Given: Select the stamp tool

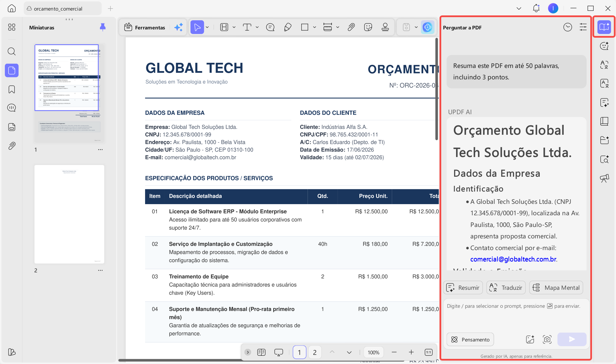Looking at the screenshot, I should [385, 27].
